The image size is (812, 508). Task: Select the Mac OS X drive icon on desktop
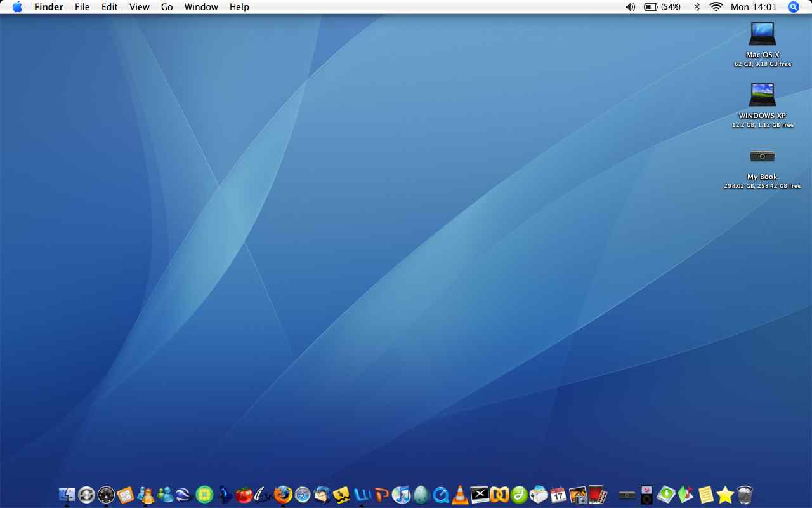(763, 34)
